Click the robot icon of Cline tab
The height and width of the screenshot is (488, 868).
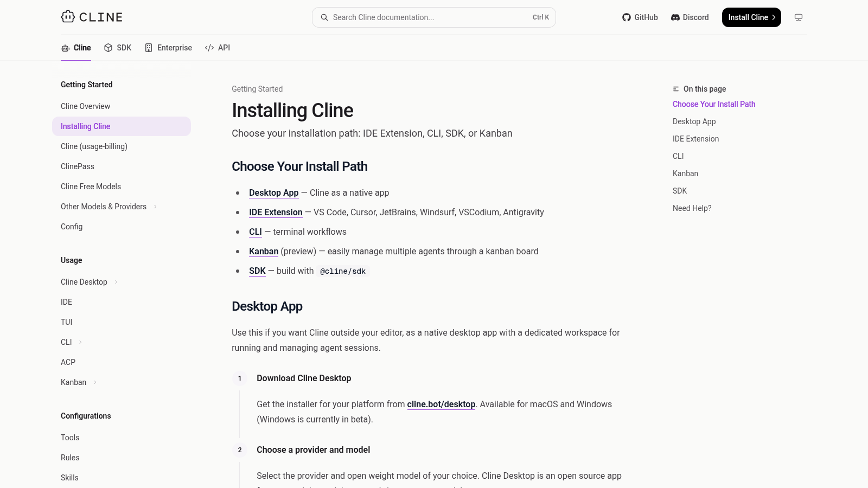point(65,48)
